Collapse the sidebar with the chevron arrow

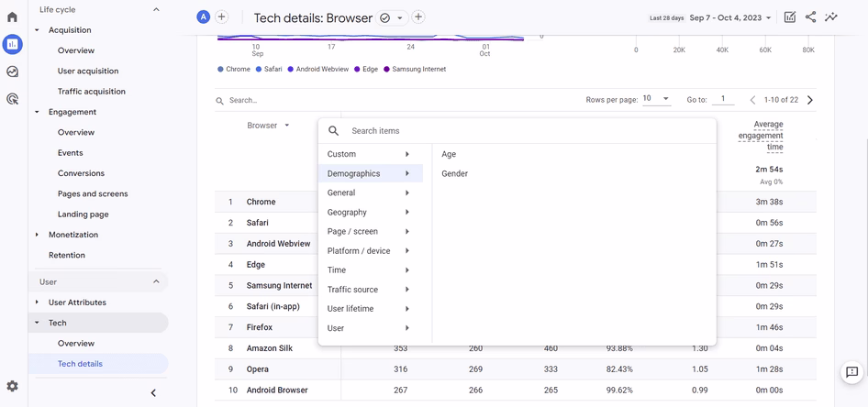tap(153, 393)
